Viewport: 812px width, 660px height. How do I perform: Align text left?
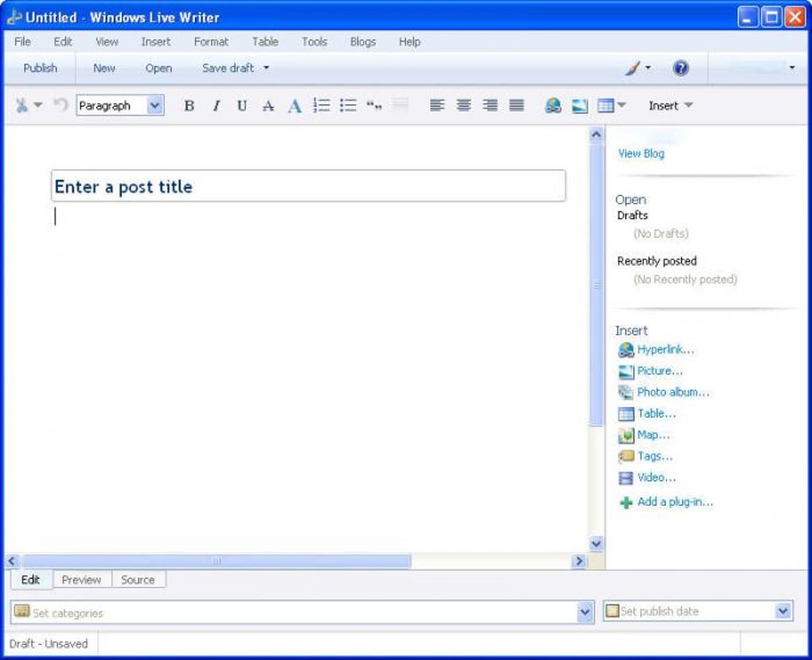(437, 105)
